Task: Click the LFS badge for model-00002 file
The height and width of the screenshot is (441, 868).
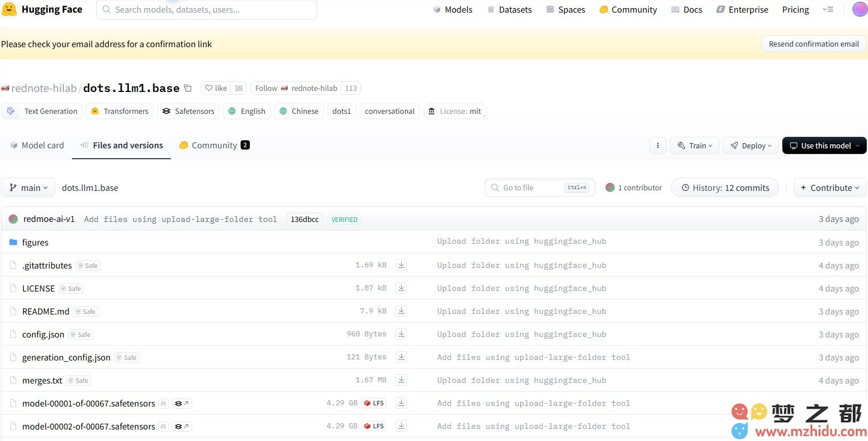Action: click(x=374, y=426)
